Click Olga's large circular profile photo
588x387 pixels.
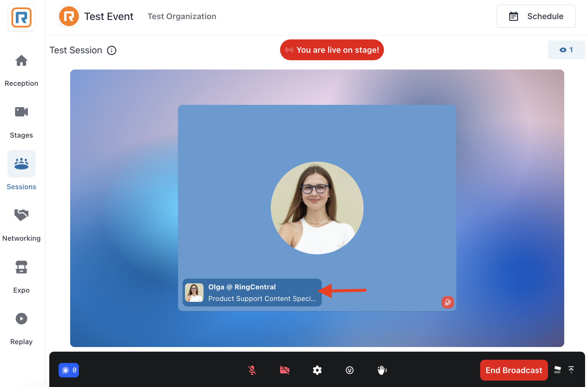[x=317, y=208]
